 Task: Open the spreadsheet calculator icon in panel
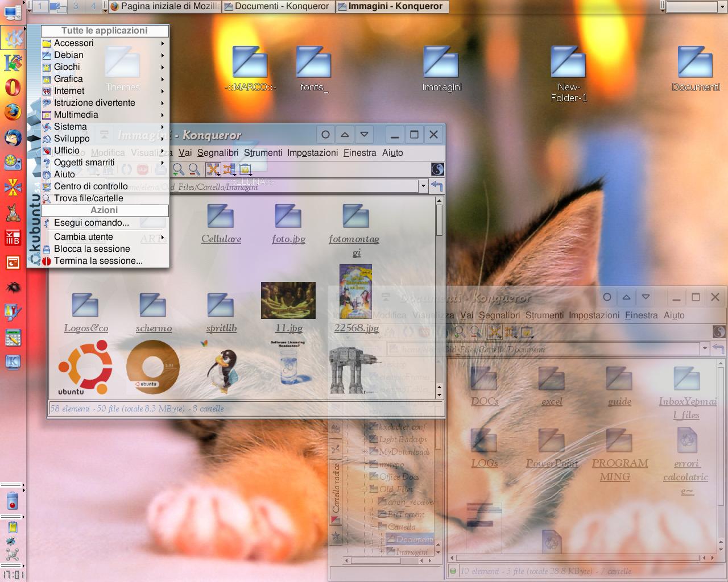click(13, 338)
